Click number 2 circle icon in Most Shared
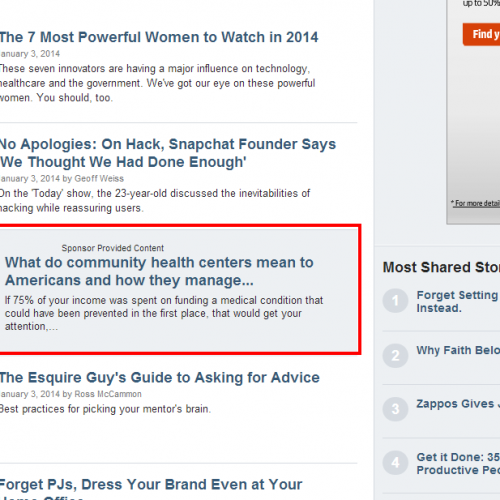Image resolution: width=500 pixels, height=500 pixels. point(395,356)
